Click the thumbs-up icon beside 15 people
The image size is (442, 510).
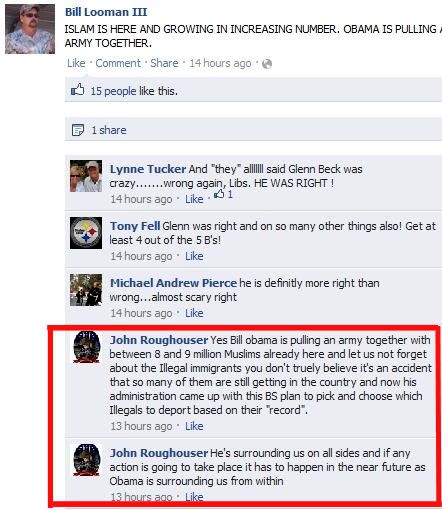coord(77,90)
